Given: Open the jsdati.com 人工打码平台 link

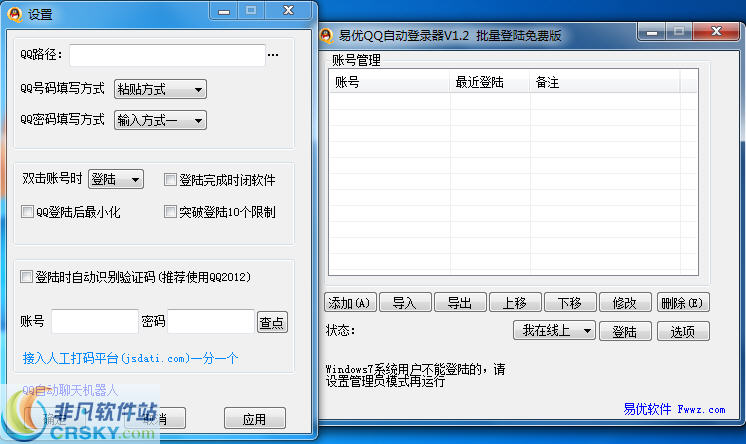Looking at the screenshot, I should pos(130,358).
